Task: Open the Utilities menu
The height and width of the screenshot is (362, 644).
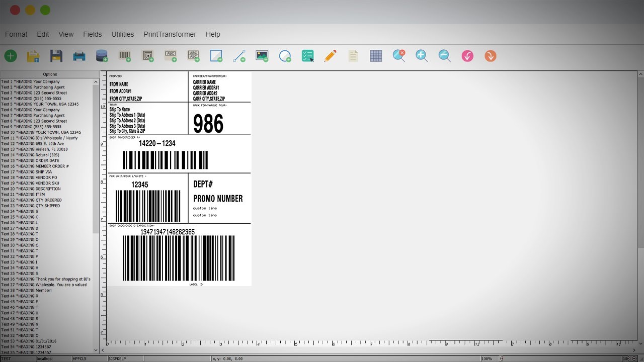Action: point(123,34)
